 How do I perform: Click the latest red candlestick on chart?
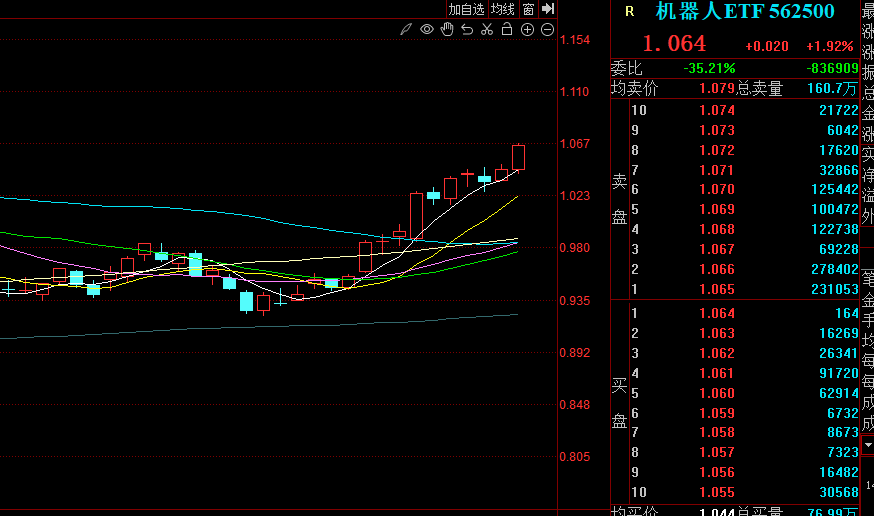(x=518, y=157)
